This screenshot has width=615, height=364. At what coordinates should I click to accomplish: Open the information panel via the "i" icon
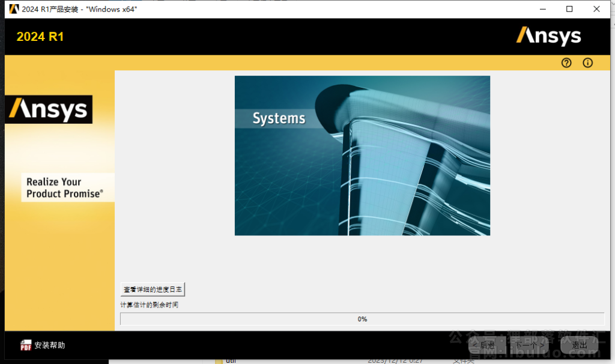(x=587, y=62)
